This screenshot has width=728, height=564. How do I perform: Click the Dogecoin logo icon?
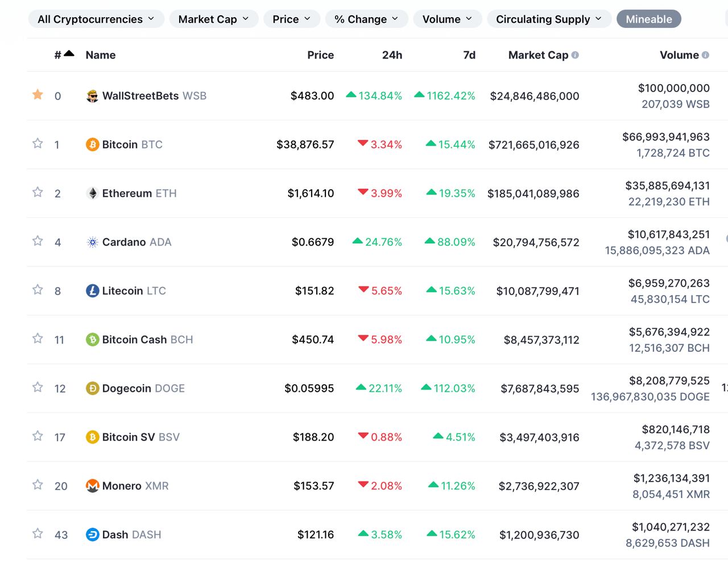[x=92, y=388]
